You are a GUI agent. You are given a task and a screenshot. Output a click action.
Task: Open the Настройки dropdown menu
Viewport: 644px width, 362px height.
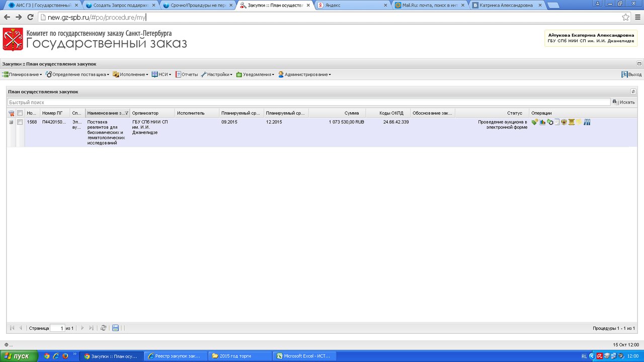point(216,74)
